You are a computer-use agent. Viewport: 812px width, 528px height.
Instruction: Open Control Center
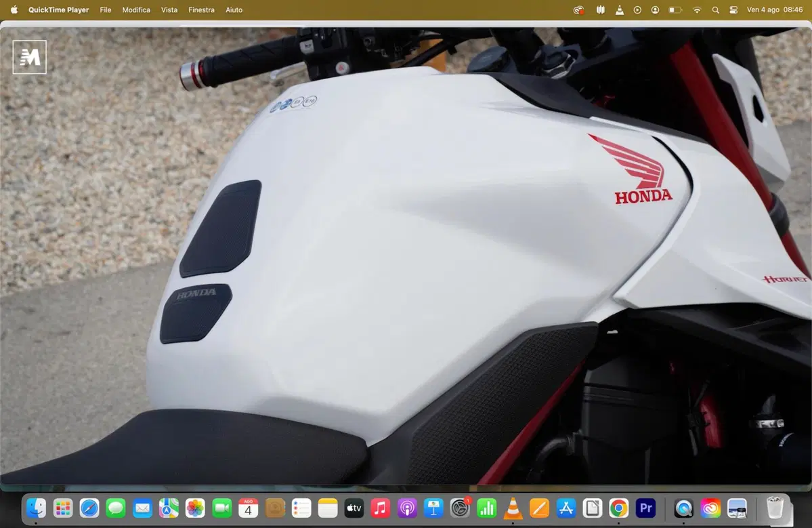click(733, 10)
